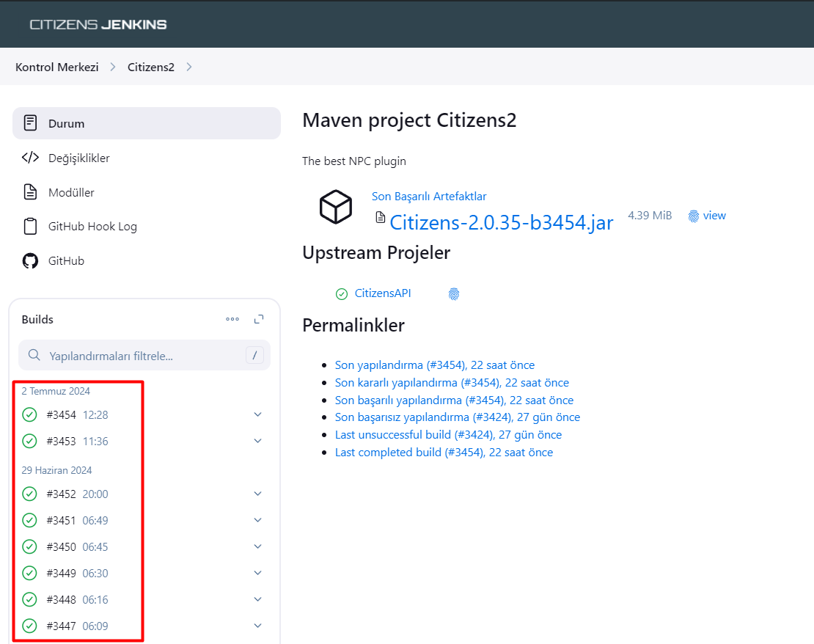Open Last completed build (#3454) permalink
This screenshot has width=814, height=644.
click(444, 453)
